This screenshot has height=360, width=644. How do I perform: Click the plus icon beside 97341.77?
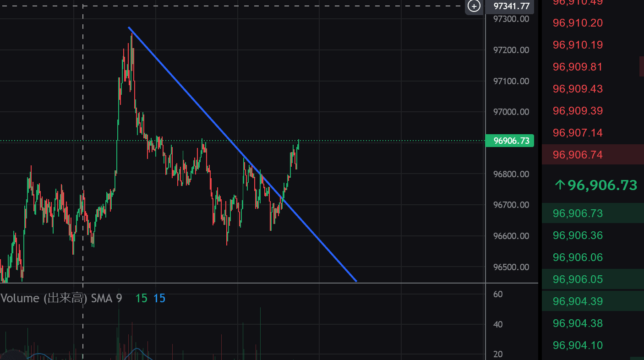(474, 6)
